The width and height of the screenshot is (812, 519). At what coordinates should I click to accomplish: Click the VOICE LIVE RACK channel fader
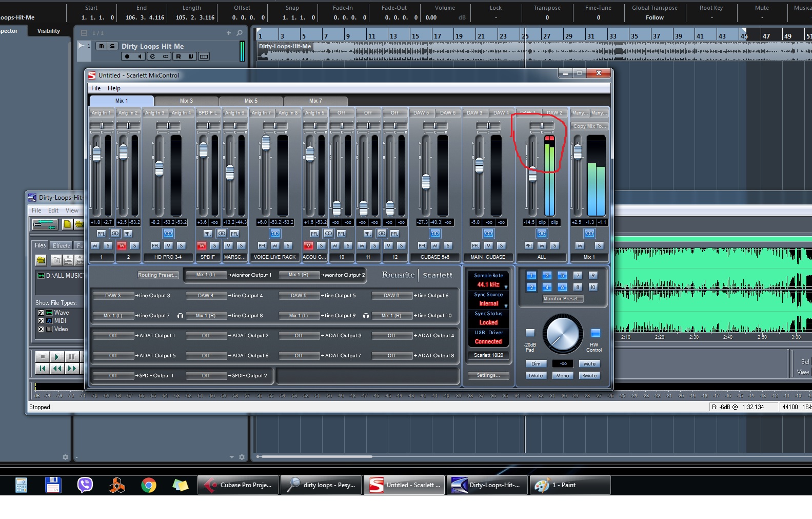(x=266, y=143)
